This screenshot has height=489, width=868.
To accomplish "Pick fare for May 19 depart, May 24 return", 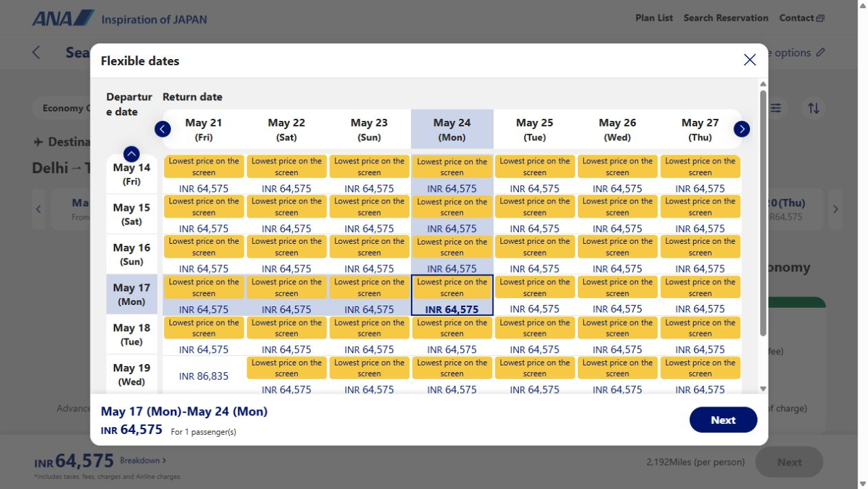I will (x=452, y=376).
